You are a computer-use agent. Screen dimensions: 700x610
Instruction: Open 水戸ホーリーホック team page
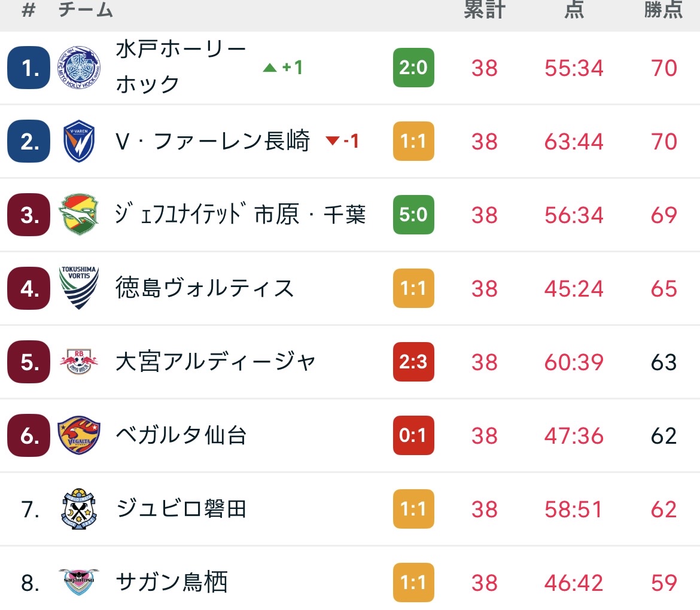tap(181, 67)
